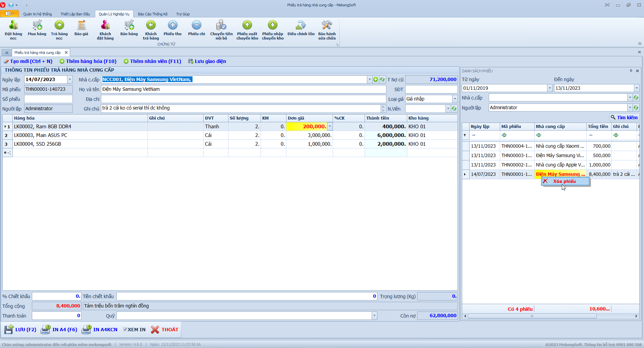Pin the Danh sách phiếu panel
This screenshot has height=348, width=644.
coord(631,71)
